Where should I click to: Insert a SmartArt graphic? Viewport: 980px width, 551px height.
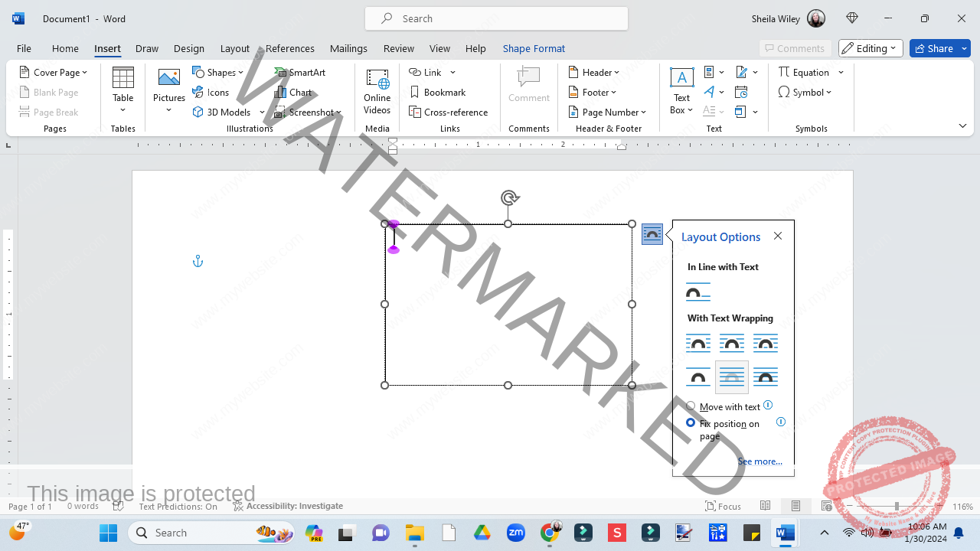tap(301, 72)
